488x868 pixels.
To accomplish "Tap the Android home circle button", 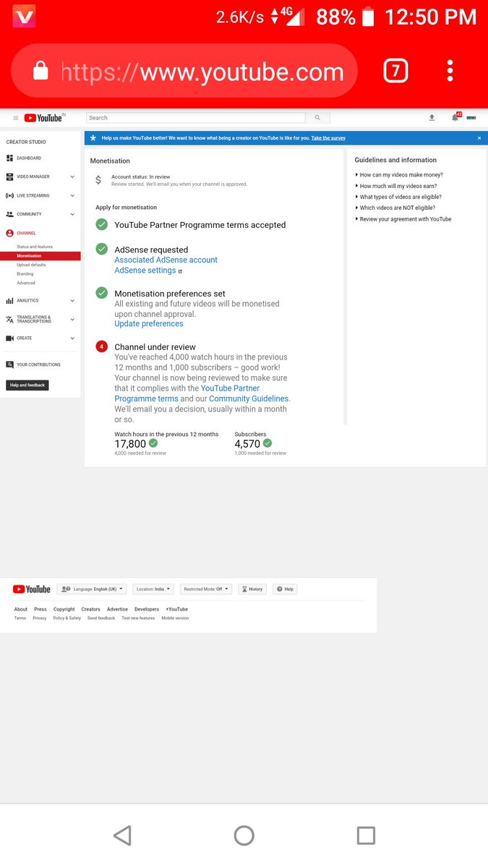I will click(x=244, y=835).
